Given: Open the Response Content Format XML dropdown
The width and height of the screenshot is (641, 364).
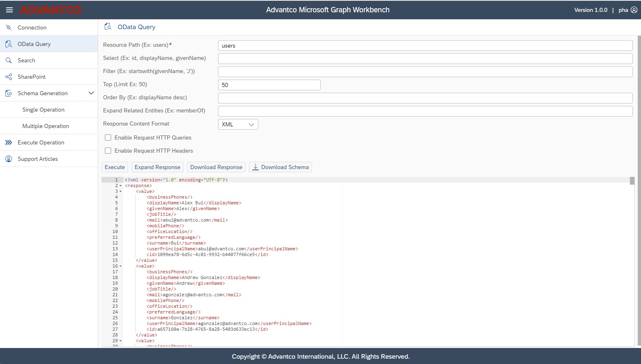Looking at the screenshot, I should point(238,124).
